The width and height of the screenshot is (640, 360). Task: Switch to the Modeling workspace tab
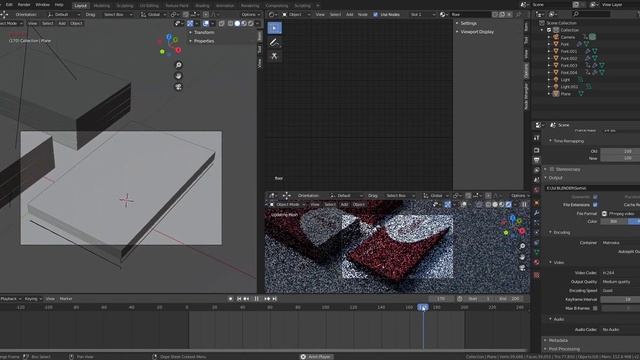[102, 6]
